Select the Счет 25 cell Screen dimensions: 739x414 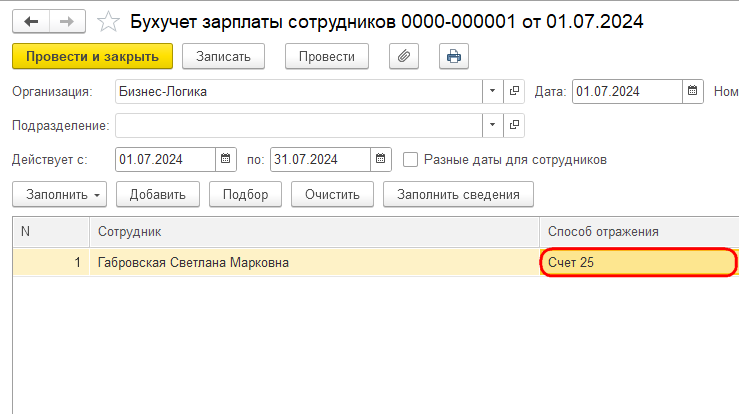[x=639, y=262]
